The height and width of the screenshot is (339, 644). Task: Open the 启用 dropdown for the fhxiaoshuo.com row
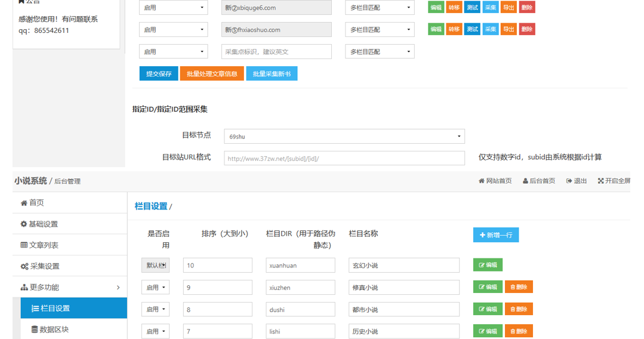coord(173,30)
